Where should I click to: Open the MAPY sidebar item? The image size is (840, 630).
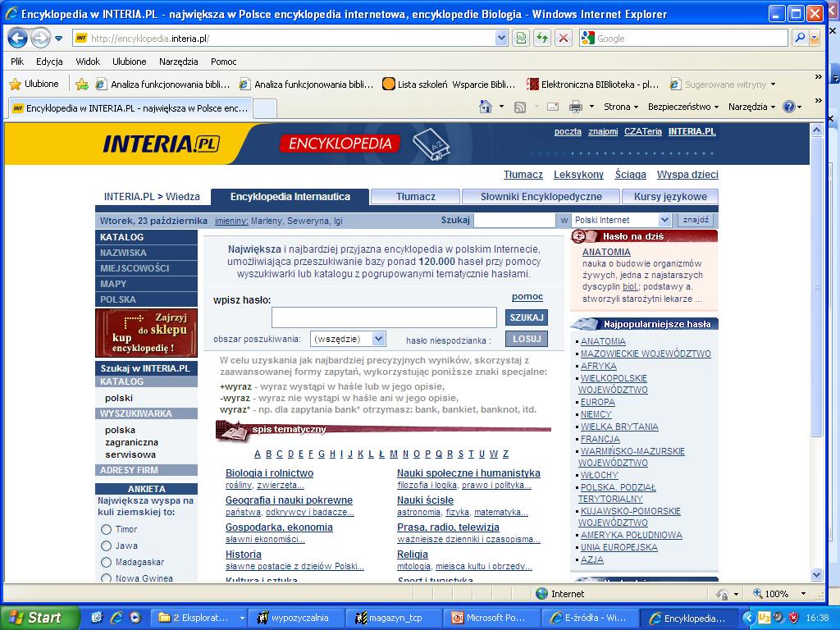pos(146,284)
